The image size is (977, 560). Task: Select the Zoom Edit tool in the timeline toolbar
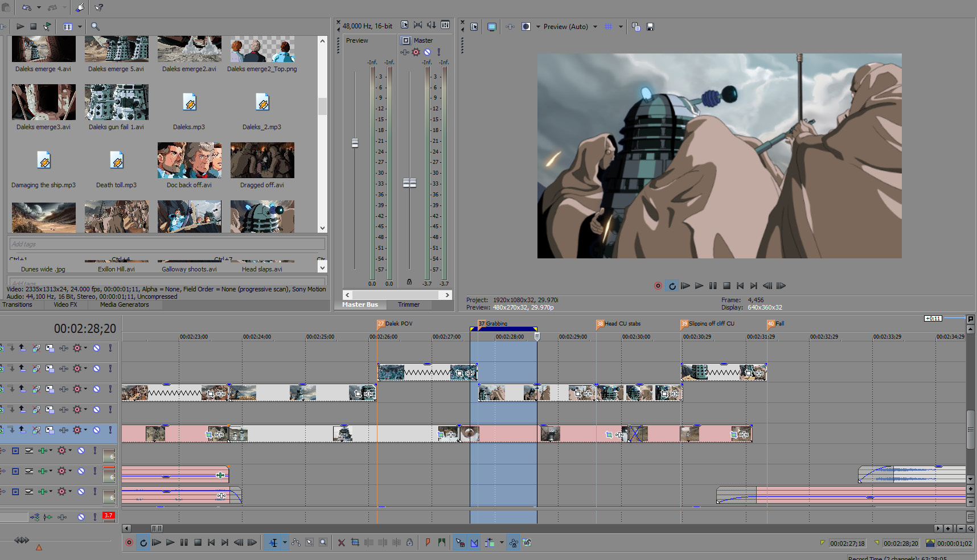tap(323, 543)
